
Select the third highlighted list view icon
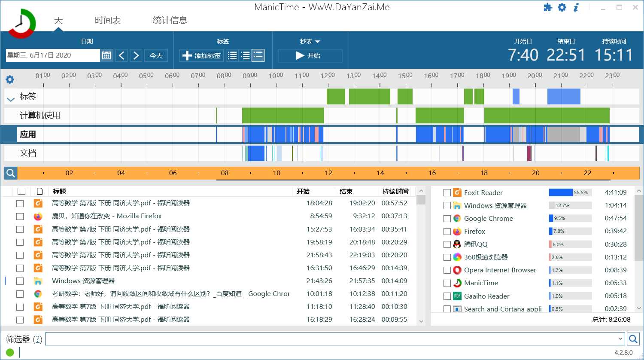point(258,55)
